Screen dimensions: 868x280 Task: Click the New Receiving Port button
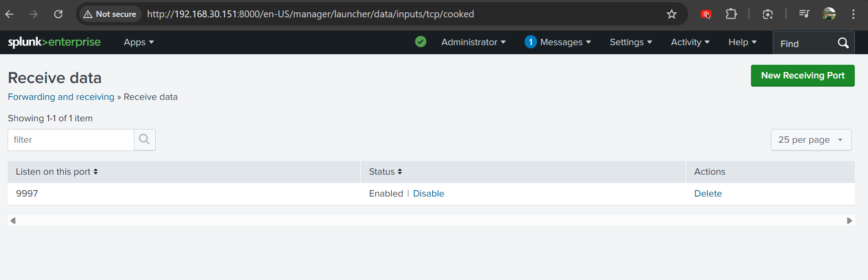click(802, 76)
